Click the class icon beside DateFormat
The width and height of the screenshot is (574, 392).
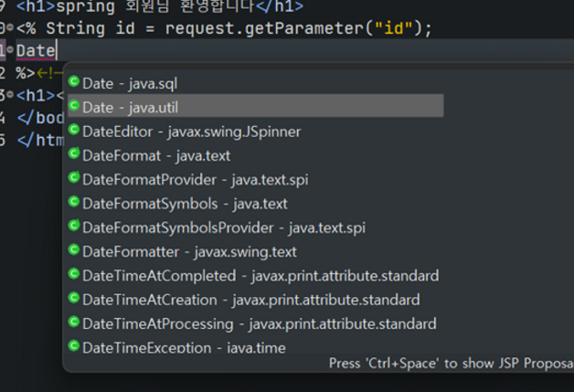click(74, 154)
